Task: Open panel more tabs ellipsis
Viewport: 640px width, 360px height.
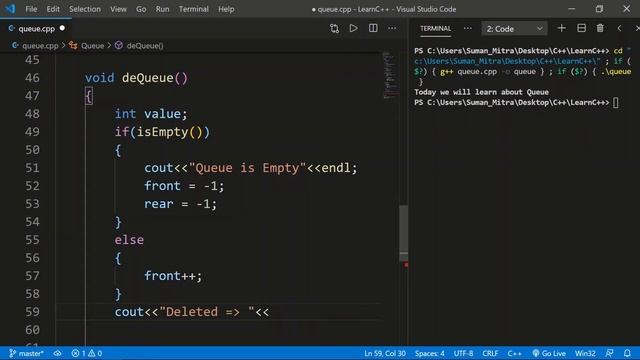Action: (468, 28)
